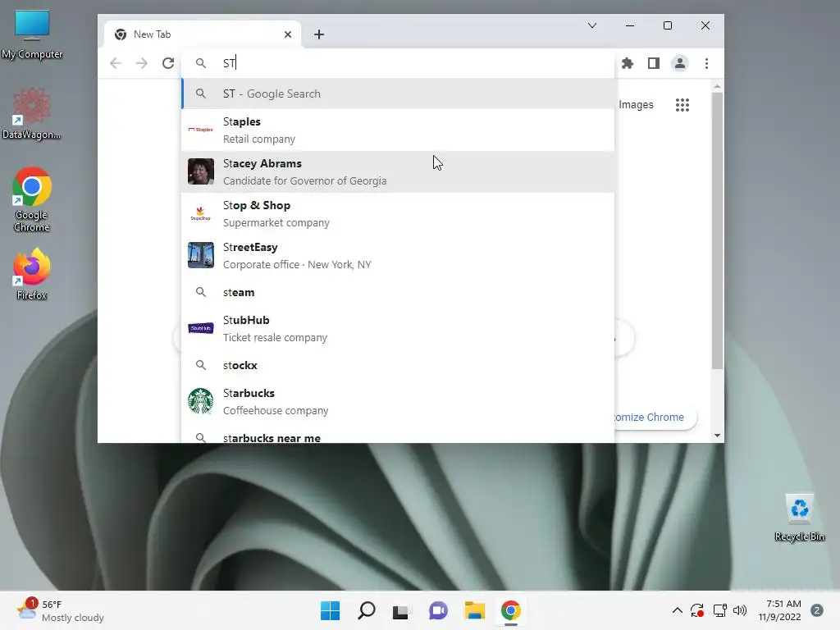The height and width of the screenshot is (630, 840).
Task: Show hidden system tray icons
Action: 677,610
